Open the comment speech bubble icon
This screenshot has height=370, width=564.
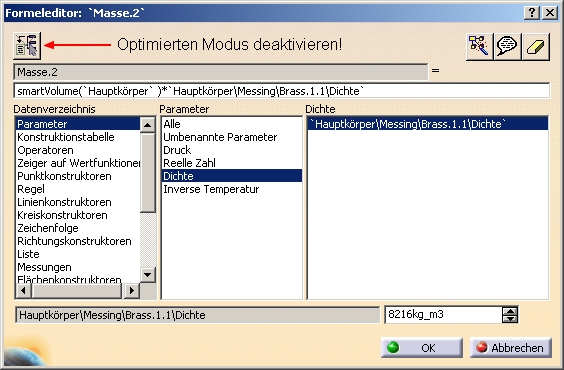pos(507,46)
